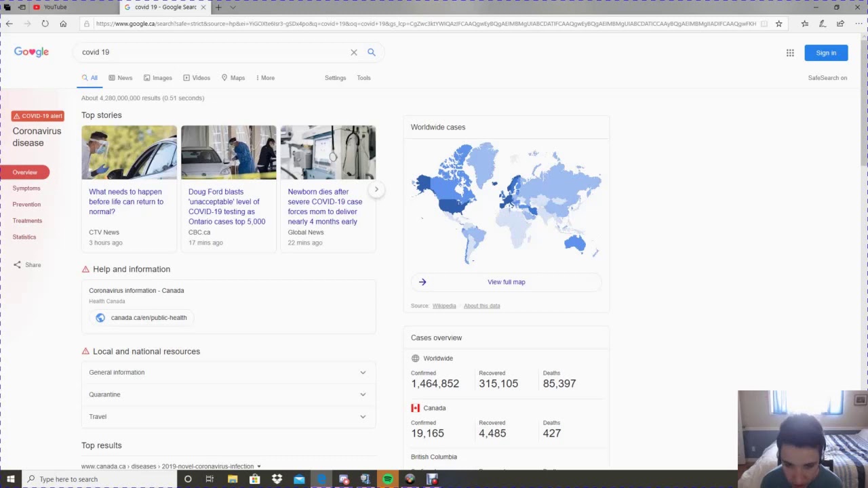868x488 pixels.
Task: Close the covid 19 Google Search tab
Action: (203, 7)
